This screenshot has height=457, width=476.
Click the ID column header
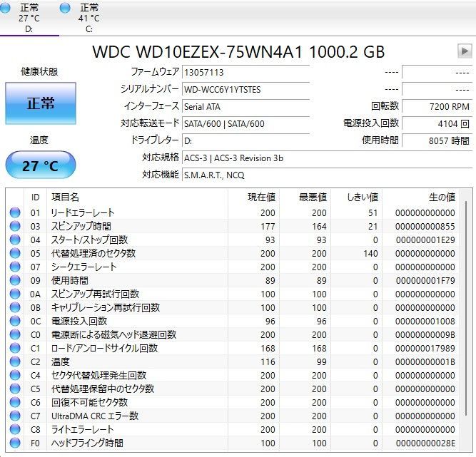36,197
